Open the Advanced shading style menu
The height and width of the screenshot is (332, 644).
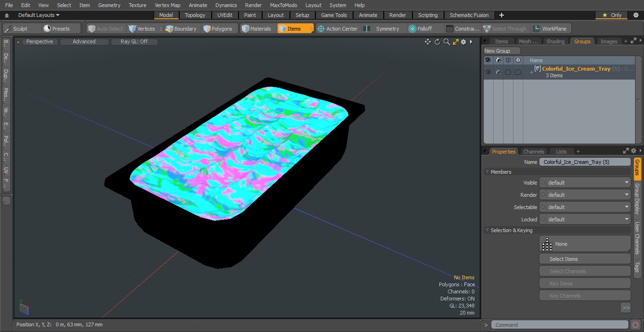coord(84,42)
